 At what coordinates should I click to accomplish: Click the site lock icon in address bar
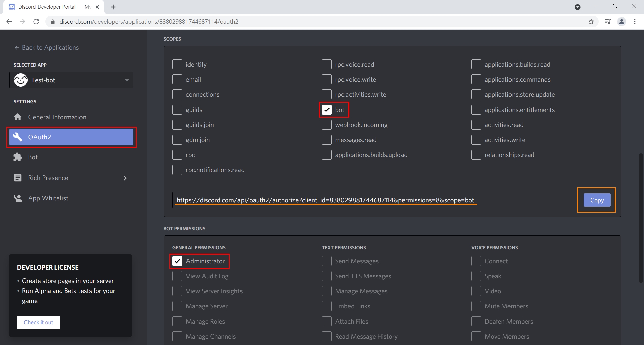tap(53, 22)
